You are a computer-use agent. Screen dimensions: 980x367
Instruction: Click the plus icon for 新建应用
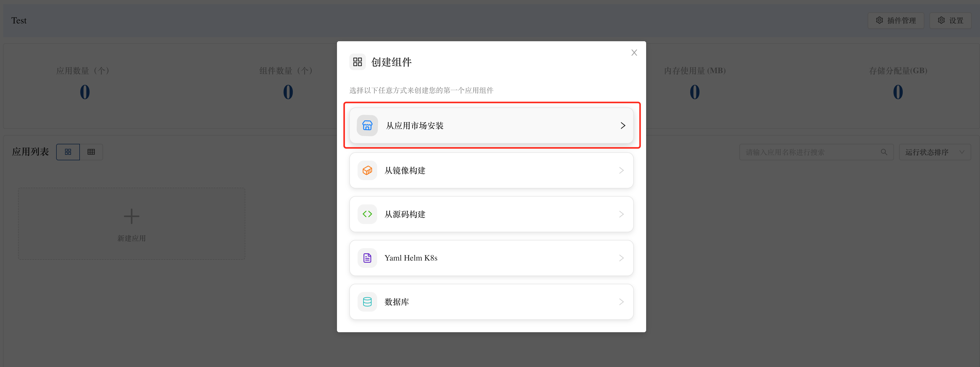point(132,216)
